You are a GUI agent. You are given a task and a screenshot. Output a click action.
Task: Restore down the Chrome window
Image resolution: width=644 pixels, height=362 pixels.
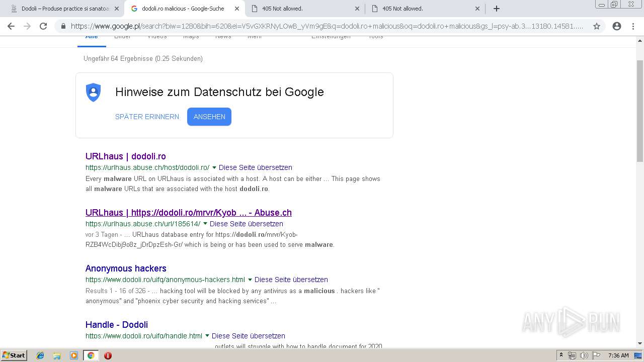(x=614, y=4)
